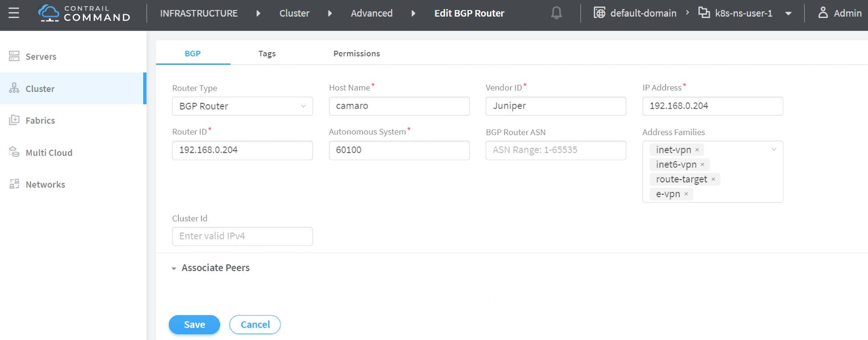Click the Autonomous System field with 60100

[399, 150]
